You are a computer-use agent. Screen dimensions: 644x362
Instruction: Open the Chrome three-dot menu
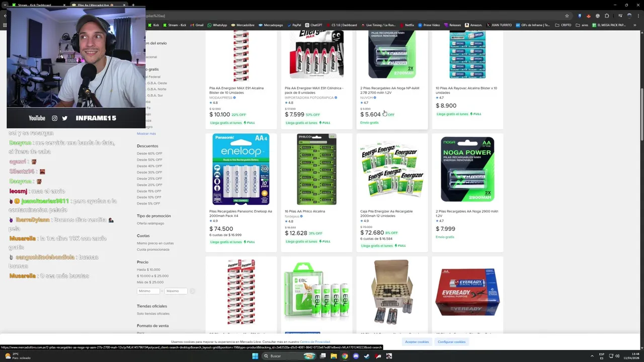click(x=638, y=16)
